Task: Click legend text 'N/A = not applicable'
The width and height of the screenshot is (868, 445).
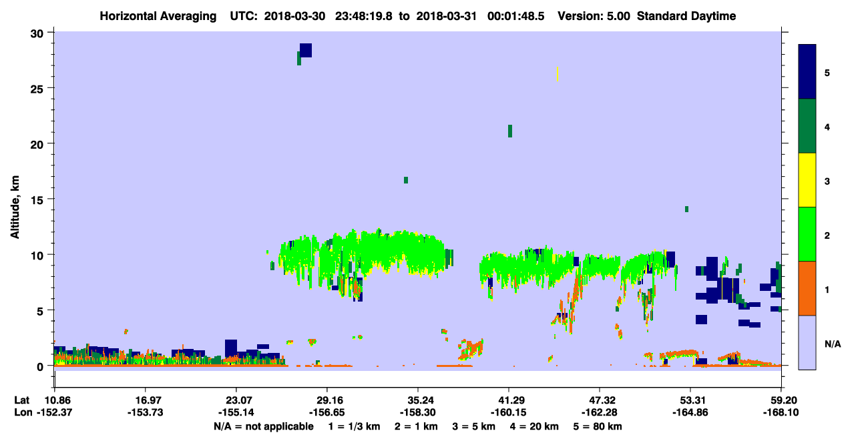Action: click(x=264, y=426)
